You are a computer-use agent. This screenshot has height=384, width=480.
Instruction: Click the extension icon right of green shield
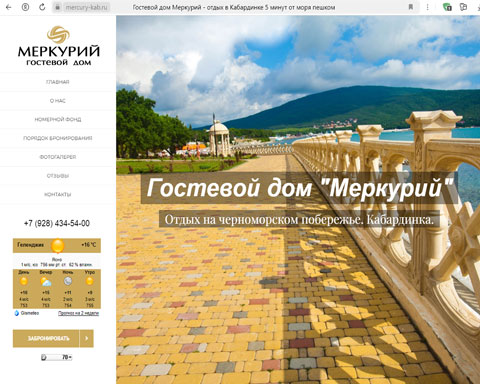click(x=463, y=7)
